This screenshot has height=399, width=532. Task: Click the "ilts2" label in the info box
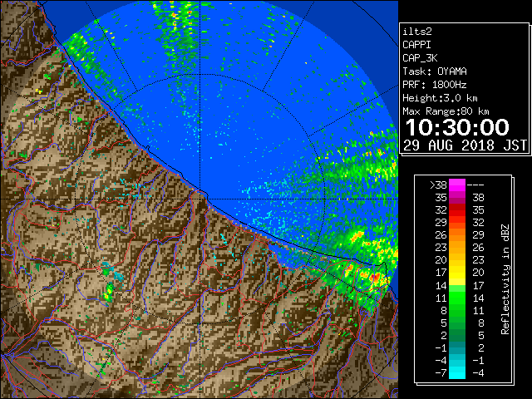tap(417, 32)
